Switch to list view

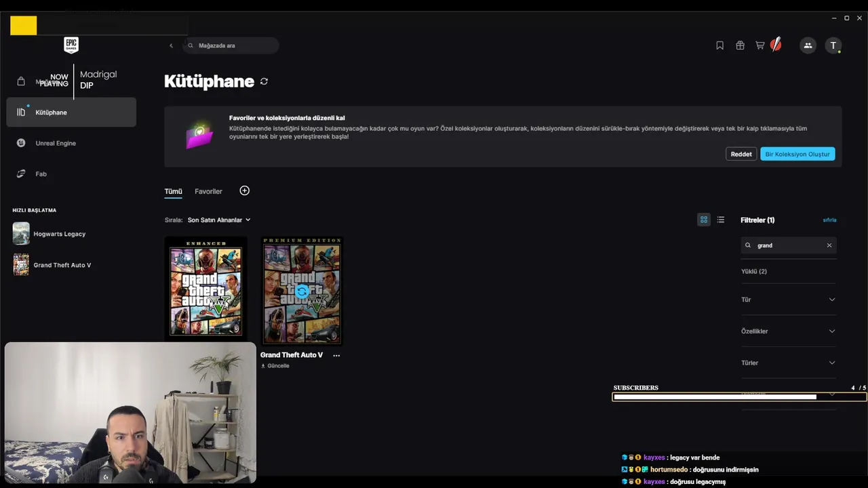coord(721,220)
